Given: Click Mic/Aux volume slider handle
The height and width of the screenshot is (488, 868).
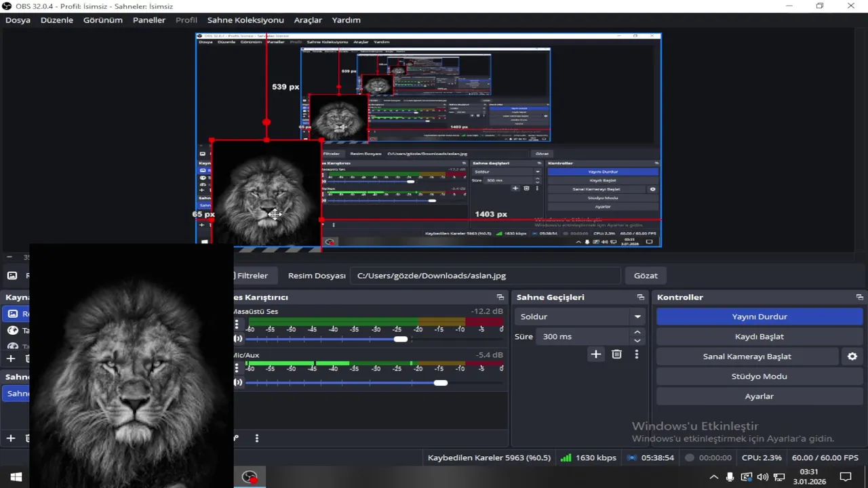Looking at the screenshot, I should coord(441,382).
